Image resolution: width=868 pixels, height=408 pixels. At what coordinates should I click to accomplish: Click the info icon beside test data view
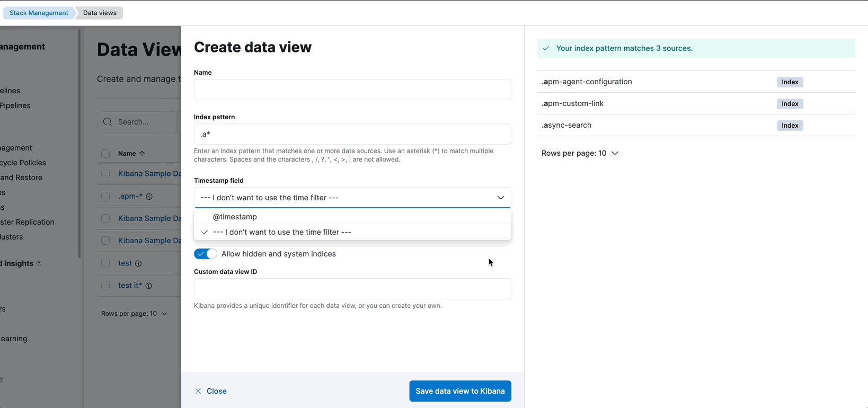point(138,263)
